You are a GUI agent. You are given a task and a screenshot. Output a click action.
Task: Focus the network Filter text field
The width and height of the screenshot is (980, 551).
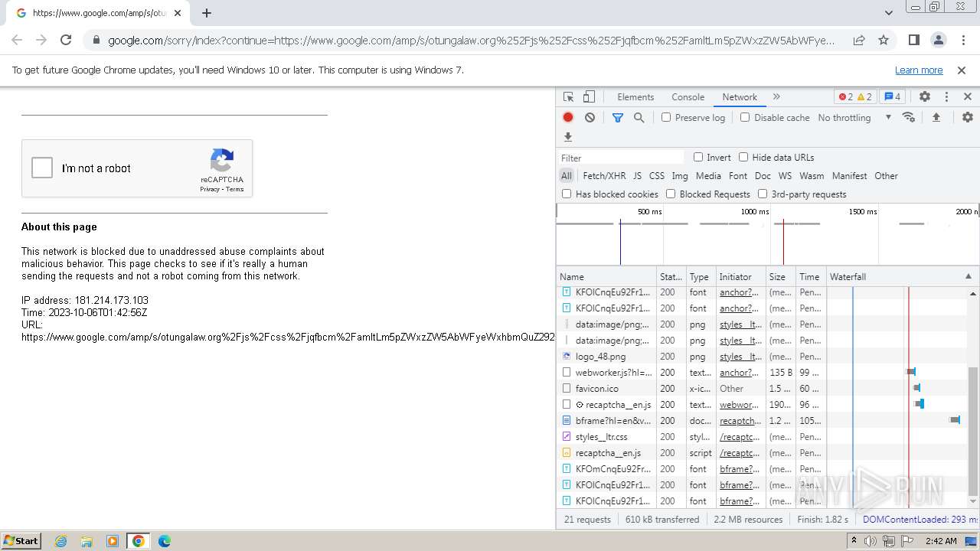click(621, 157)
